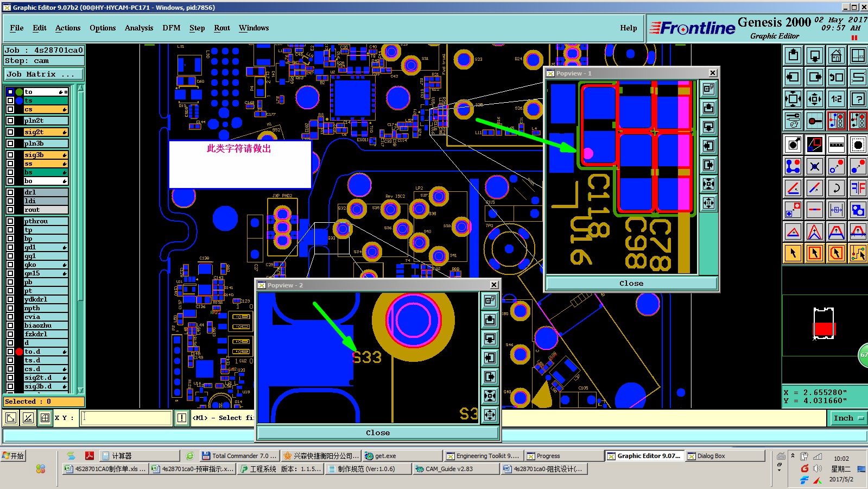This screenshot has width=868, height=489.
Task: Click layer list scroll up arrow
Action: tap(80, 88)
